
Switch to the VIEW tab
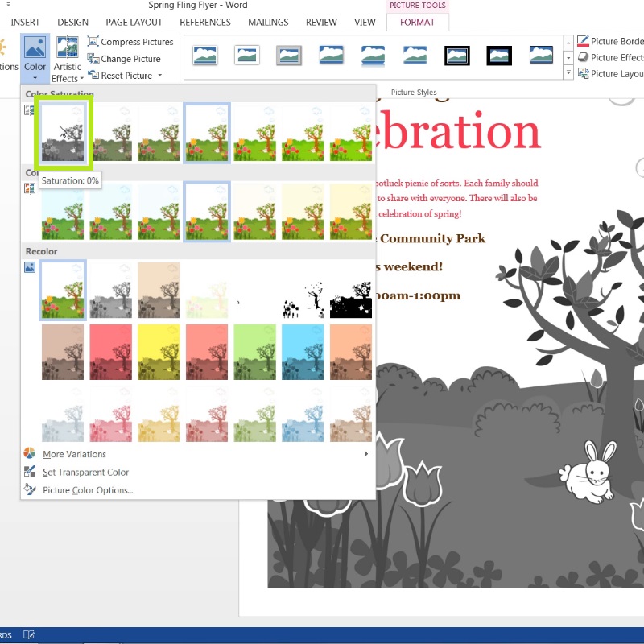[x=365, y=23]
